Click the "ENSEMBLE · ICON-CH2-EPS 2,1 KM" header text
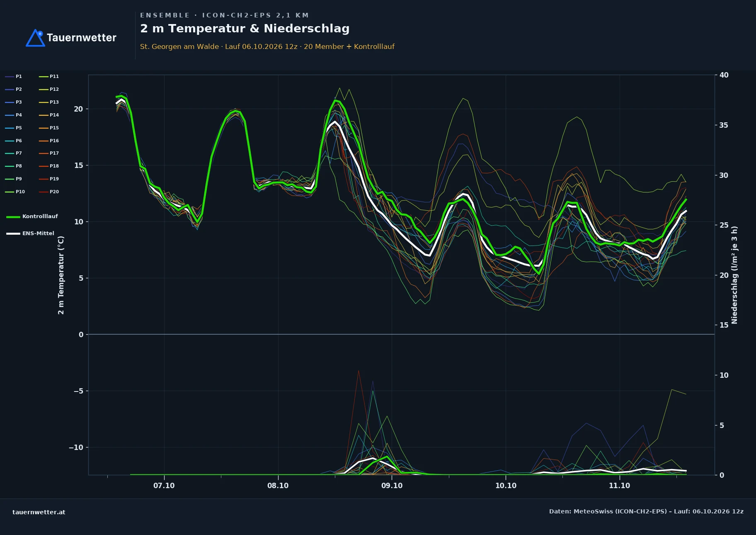Viewport: 756px width, 535px height. (x=225, y=15)
